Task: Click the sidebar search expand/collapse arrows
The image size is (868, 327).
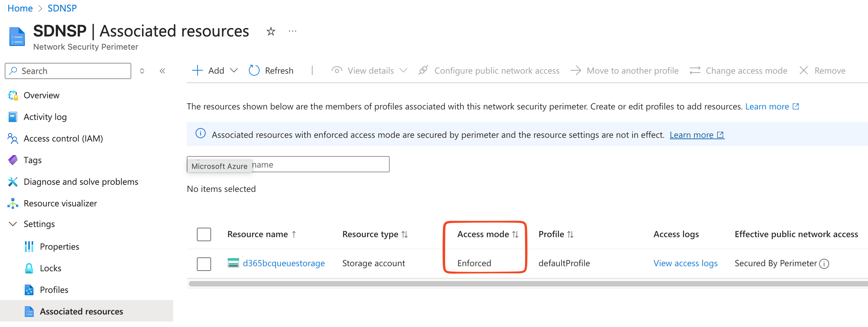Action: (142, 71)
